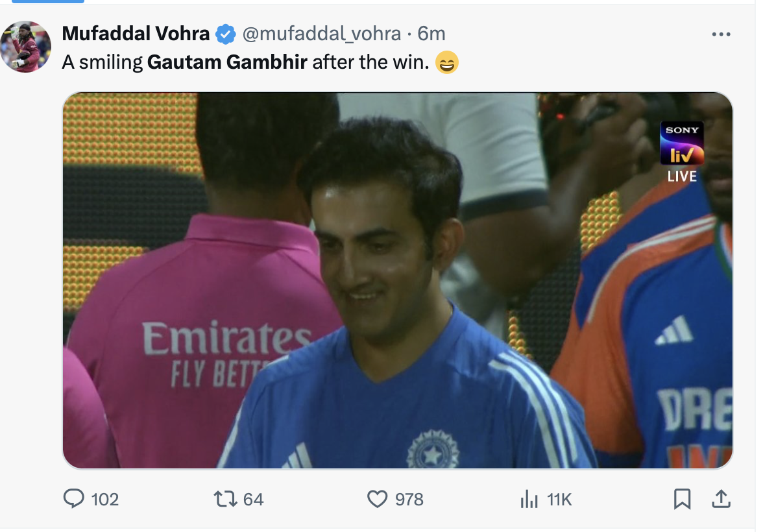Image resolution: width=763 pixels, height=532 pixels.
Task: Click the blue verified badge
Action: (x=225, y=34)
